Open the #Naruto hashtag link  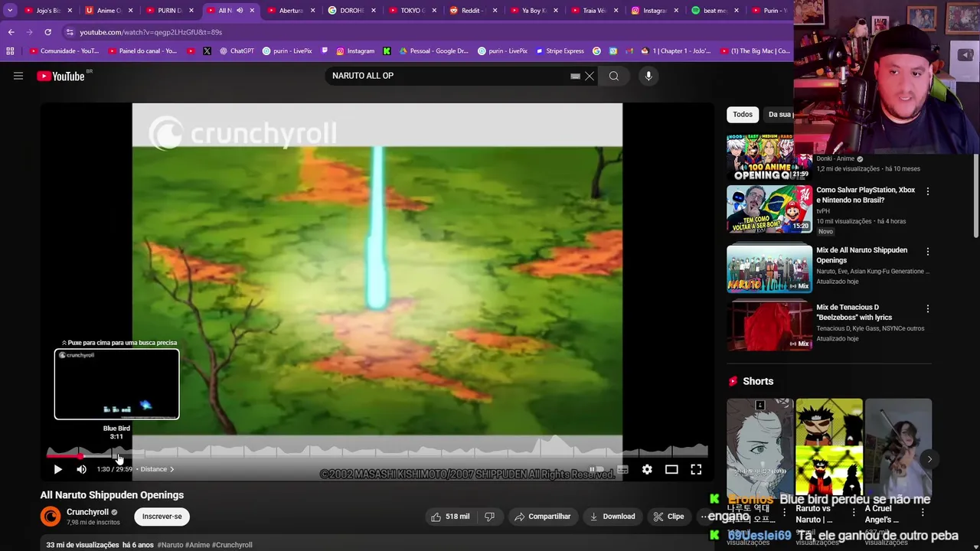170,545
